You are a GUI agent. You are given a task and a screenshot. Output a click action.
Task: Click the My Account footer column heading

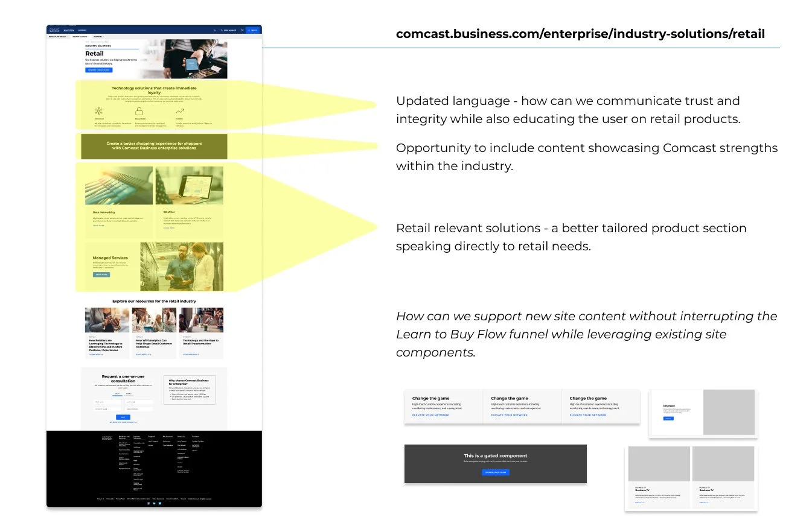pyautogui.click(x=168, y=437)
